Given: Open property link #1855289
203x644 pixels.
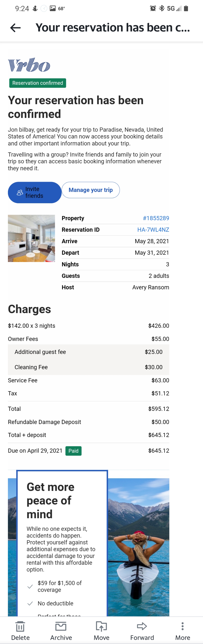Looking at the screenshot, I should [156, 218].
